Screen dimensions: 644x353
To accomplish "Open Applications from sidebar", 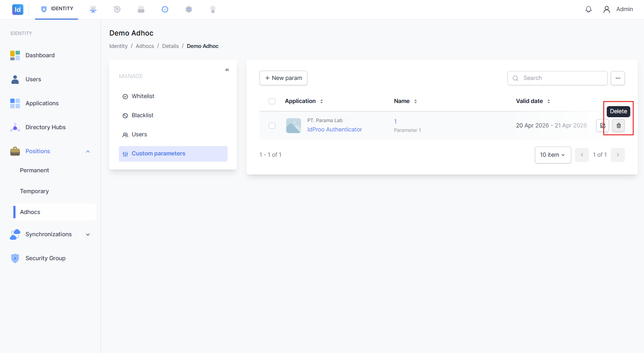I will click(x=42, y=103).
